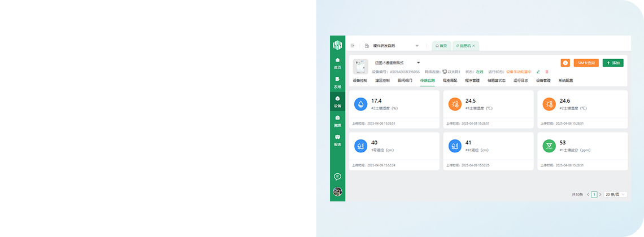This screenshot has height=237, width=644.
Task: Click the humidity droplet icon for #2土壤湿度
Action: coord(360,104)
